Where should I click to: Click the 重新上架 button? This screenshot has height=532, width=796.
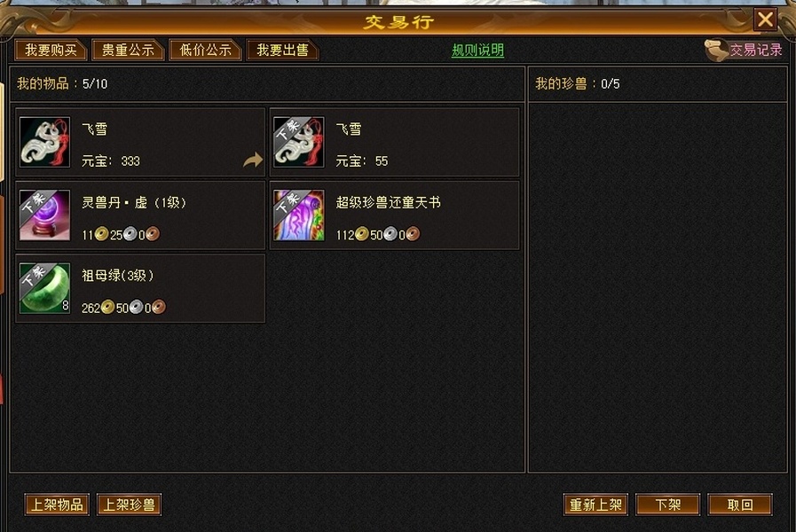click(595, 505)
